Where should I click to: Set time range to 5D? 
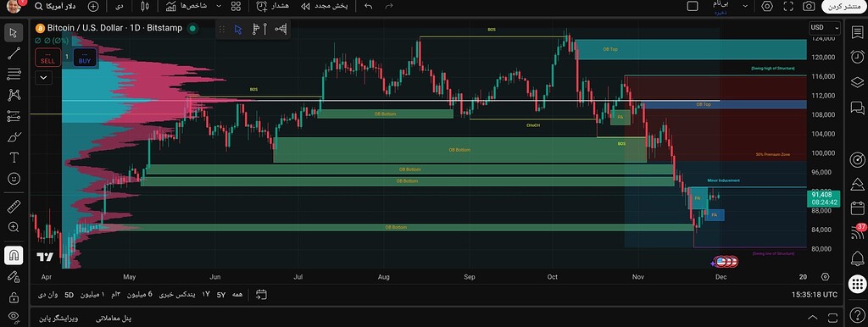tap(69, 294)
